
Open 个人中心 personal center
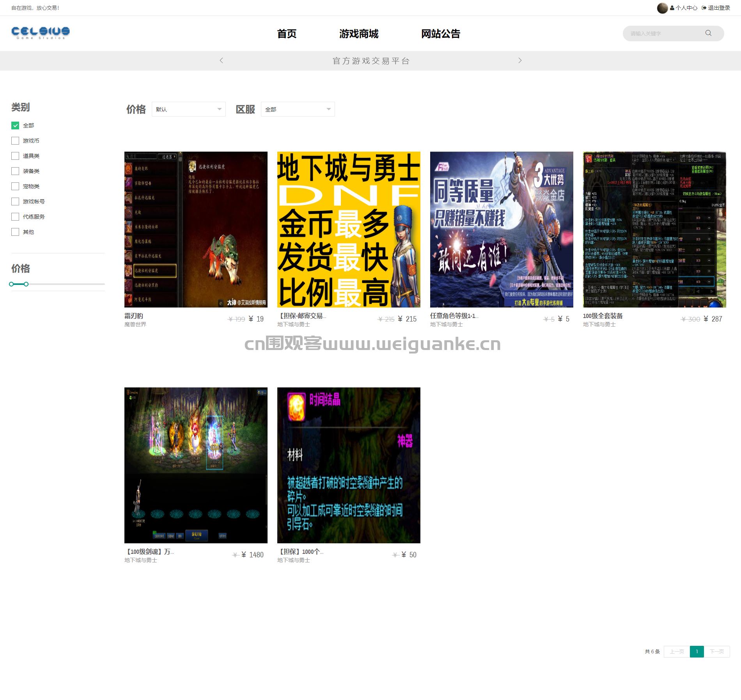(x=684, y=8)
